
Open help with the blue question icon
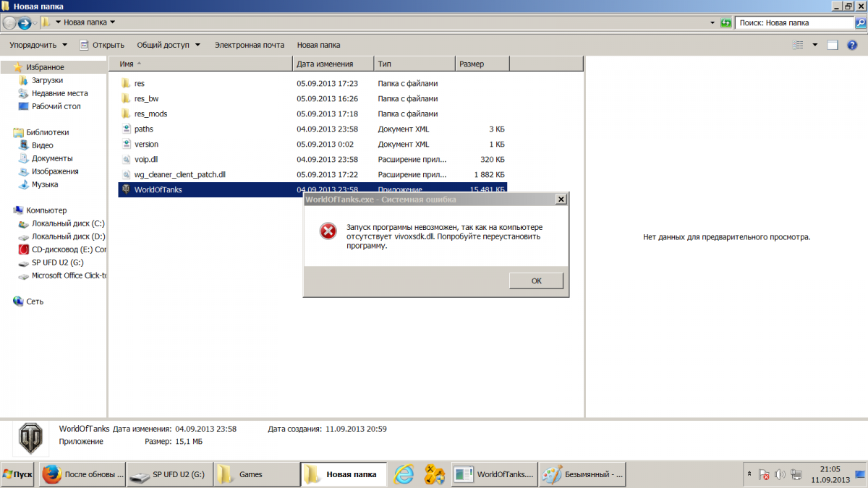click(x=854, y=45)
